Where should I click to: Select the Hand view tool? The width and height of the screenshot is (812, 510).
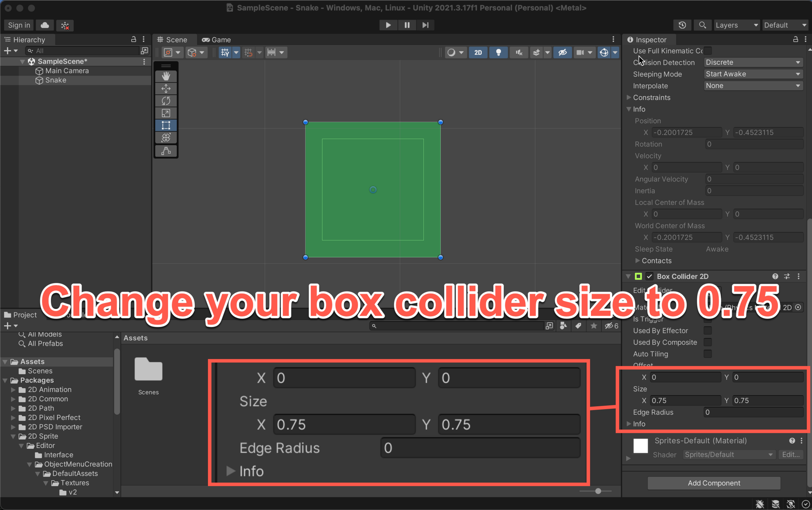pyautogui.click(x=166, y=76)
